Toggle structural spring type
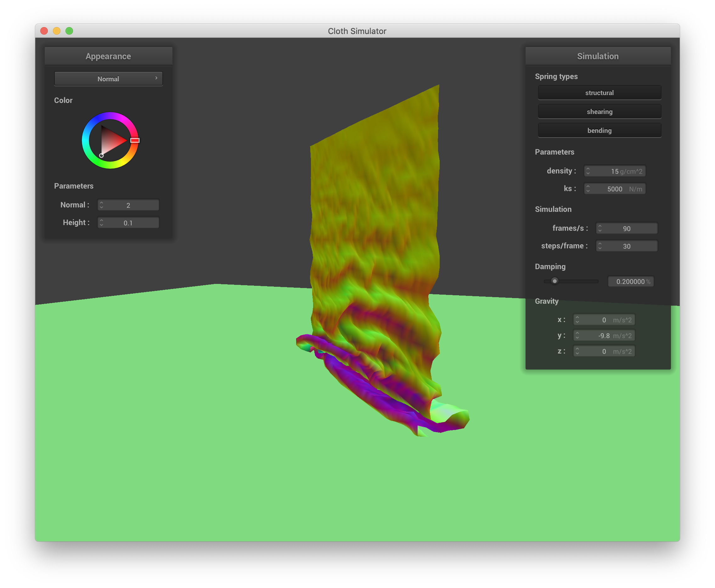This screenshot has height=588, width=715. coord(599,93)
